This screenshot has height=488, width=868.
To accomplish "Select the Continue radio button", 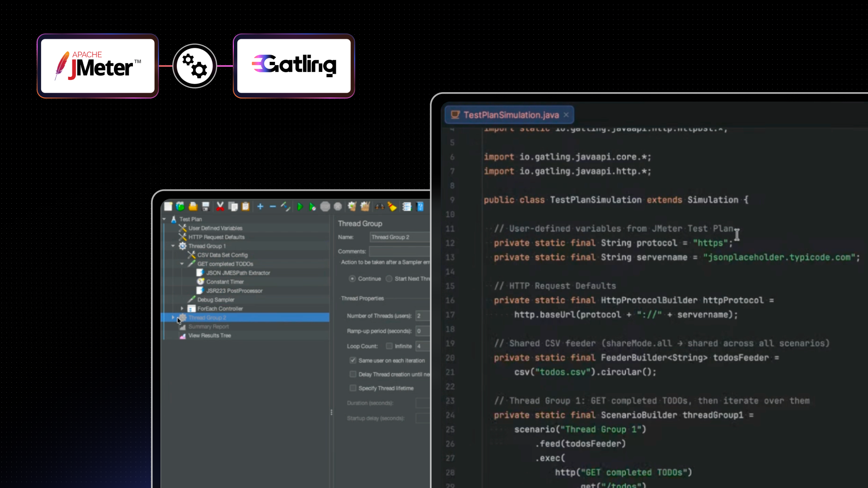I will tap(352, 279).
